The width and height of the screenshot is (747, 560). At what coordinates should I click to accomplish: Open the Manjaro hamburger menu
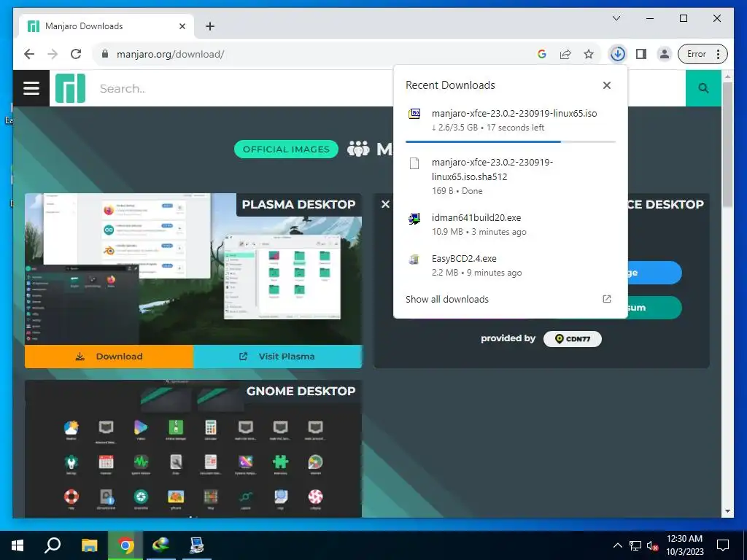click(x=31, y=88)
